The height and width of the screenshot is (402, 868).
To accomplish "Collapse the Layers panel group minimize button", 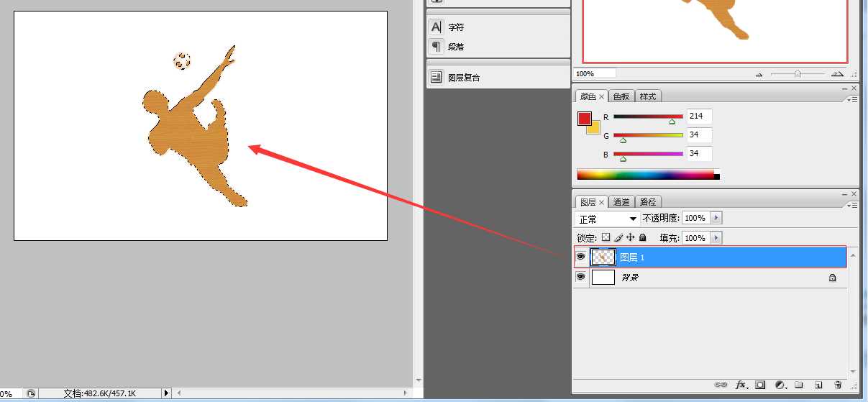I will click(845, 194).
